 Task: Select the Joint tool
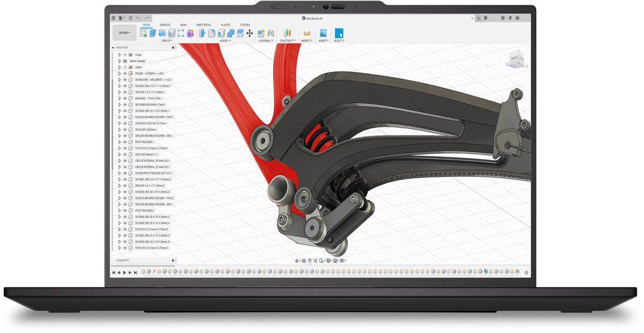coord(271,33)
